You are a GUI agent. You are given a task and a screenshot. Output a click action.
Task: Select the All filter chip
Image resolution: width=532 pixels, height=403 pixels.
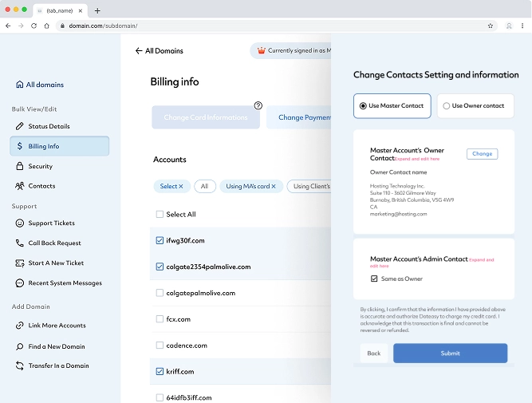point(205,187)
